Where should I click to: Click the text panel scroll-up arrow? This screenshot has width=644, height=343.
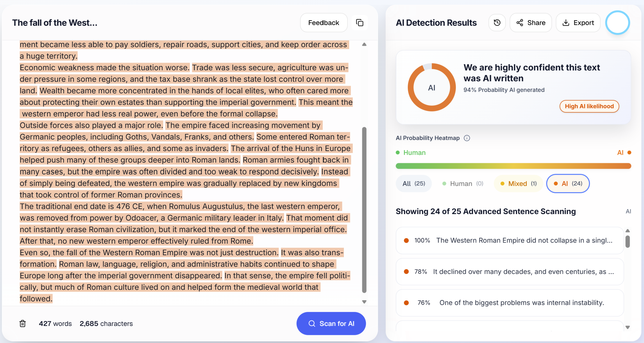pos(364,45)
